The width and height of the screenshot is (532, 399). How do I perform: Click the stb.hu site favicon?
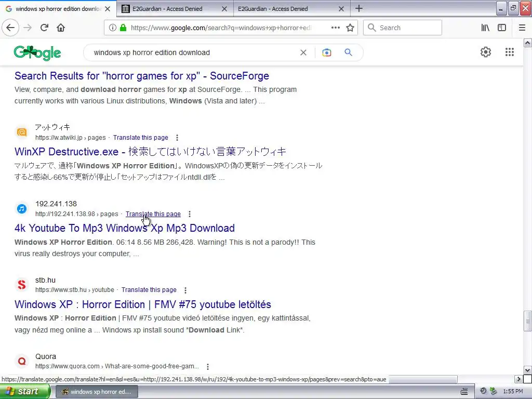22,285
